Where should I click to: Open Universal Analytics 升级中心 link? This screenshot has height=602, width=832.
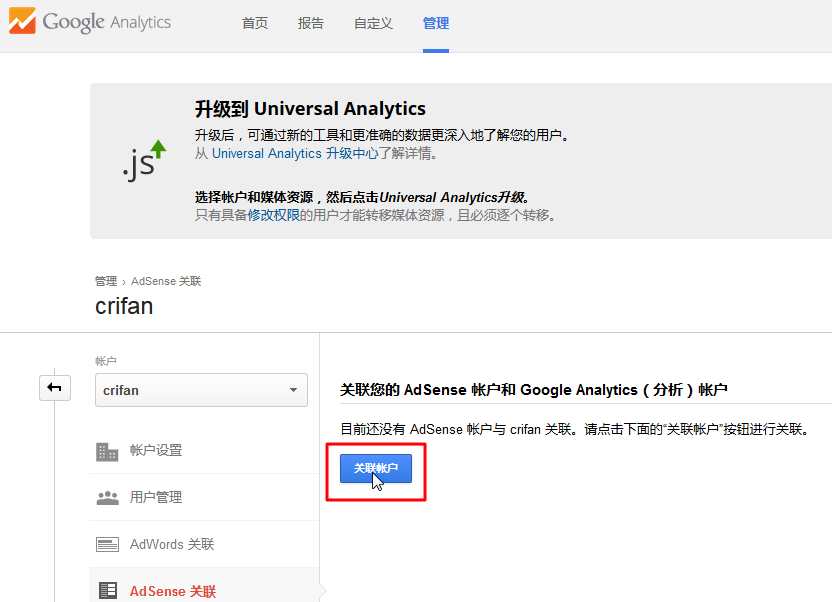295,153
